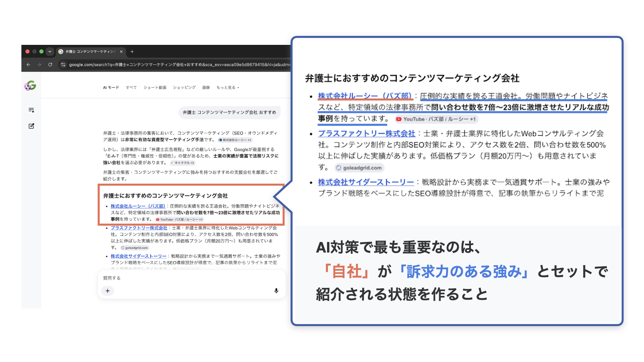The height and width of the screenshot is (362, 644).
Task: Expand the もっと見る dropdown
Action: pos(228,87)
